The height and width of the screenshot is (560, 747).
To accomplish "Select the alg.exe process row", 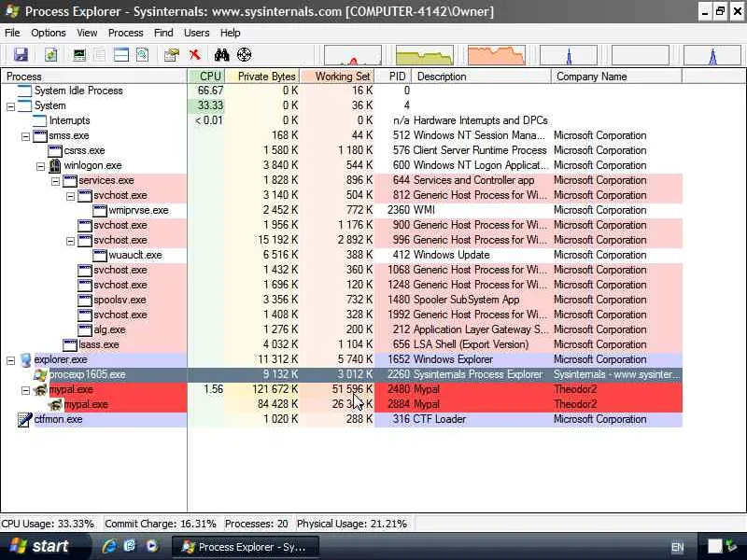I will [341, 329].
